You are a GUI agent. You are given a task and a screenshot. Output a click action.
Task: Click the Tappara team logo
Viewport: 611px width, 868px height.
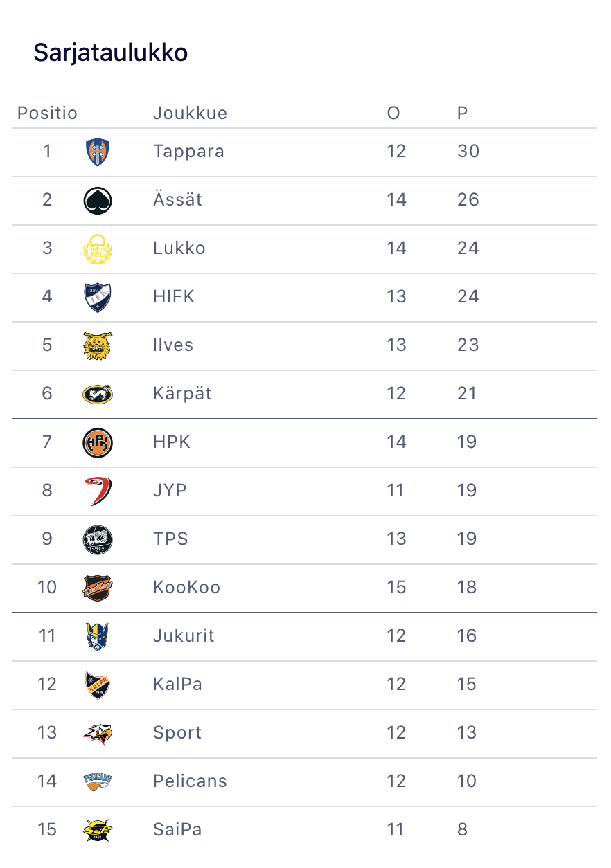[x=98, y=152]
